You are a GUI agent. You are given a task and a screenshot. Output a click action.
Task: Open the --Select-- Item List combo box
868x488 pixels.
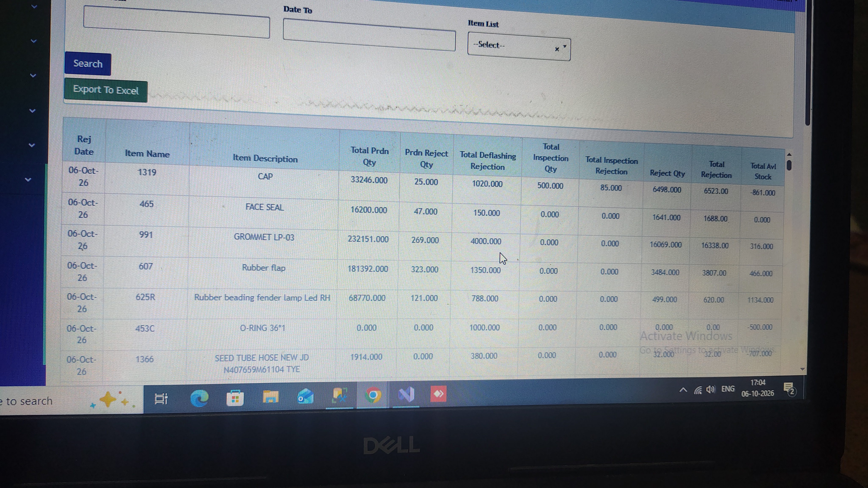[519, 46]
